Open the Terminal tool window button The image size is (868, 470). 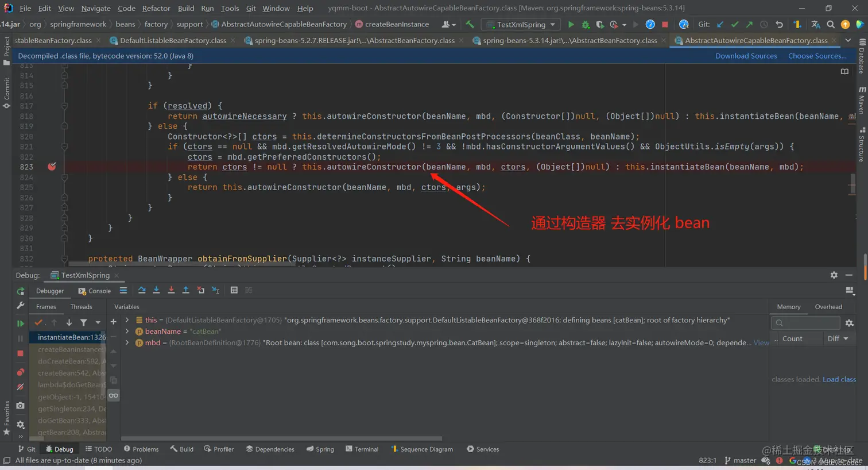coord(362,449)
